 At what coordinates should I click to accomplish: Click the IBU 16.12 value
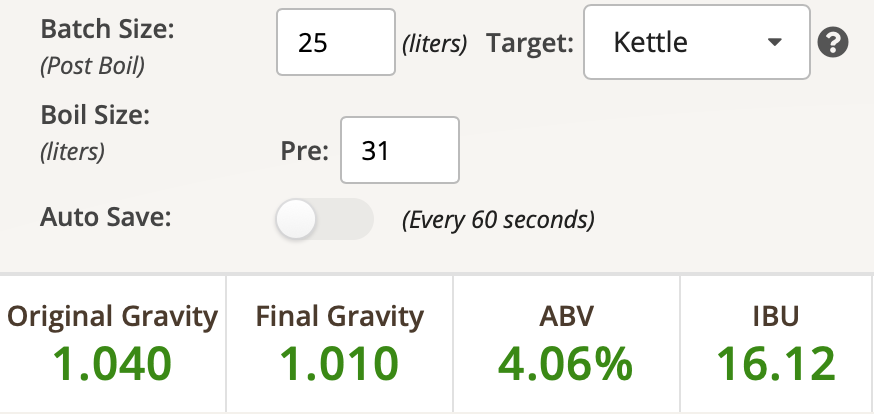(x=775, y=364)
